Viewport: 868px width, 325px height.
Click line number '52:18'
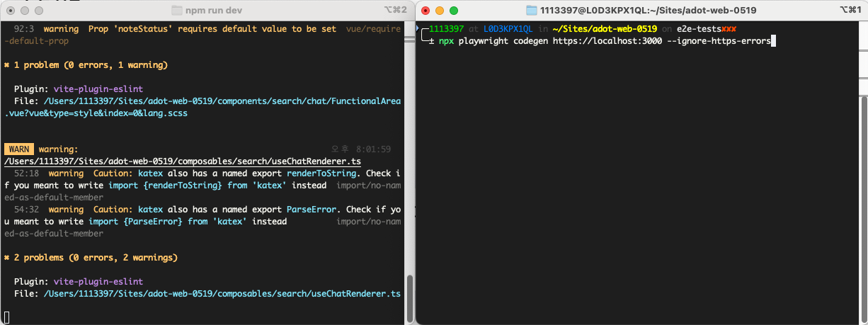point(27,173)
